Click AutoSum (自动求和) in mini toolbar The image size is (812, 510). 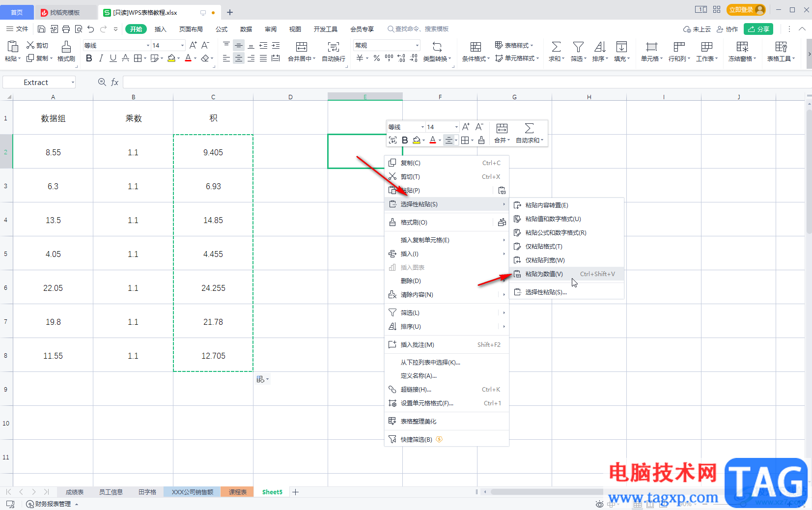530,133
